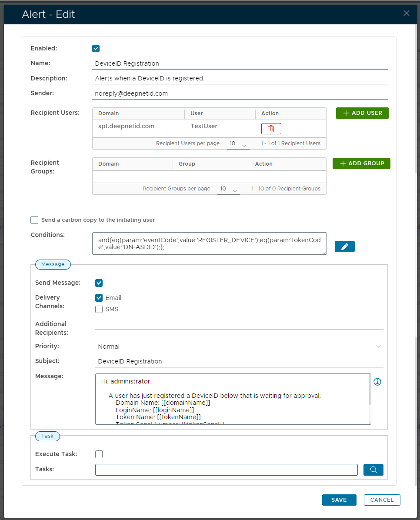Uncheck the Email delivery channel
This screenshot has width=420, height=520.
(99, 298)
